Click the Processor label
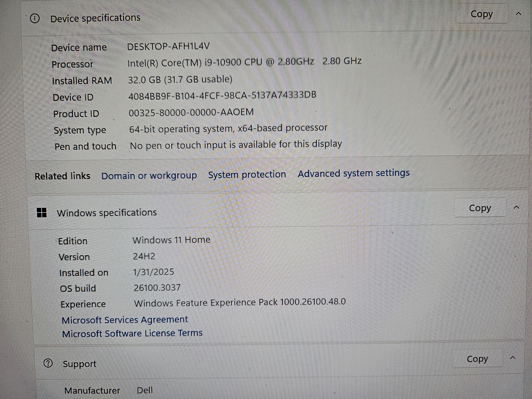This screenshot has height=399, width=532. click(x=72, y=64)
